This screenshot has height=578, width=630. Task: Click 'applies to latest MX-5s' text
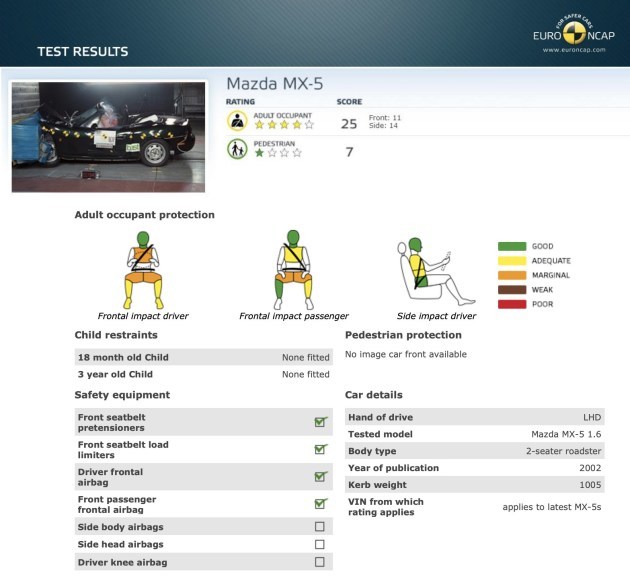(x=552, y=507)
